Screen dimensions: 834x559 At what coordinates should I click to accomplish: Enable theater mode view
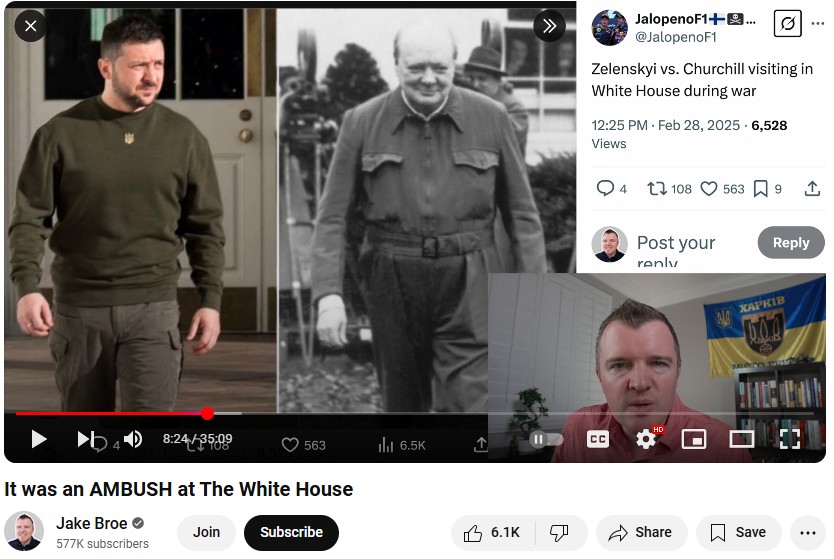tap(741, 439)
